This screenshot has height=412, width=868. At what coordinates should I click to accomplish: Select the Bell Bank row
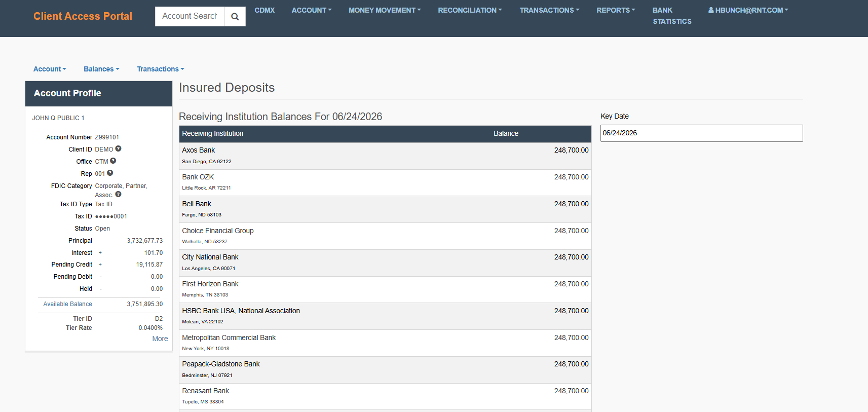tap(385, 209)
